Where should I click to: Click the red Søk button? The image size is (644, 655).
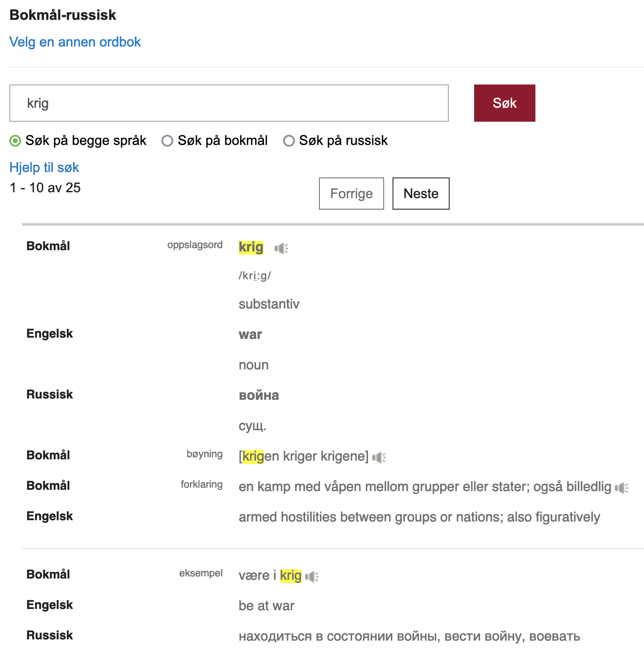tap(505, 103)
